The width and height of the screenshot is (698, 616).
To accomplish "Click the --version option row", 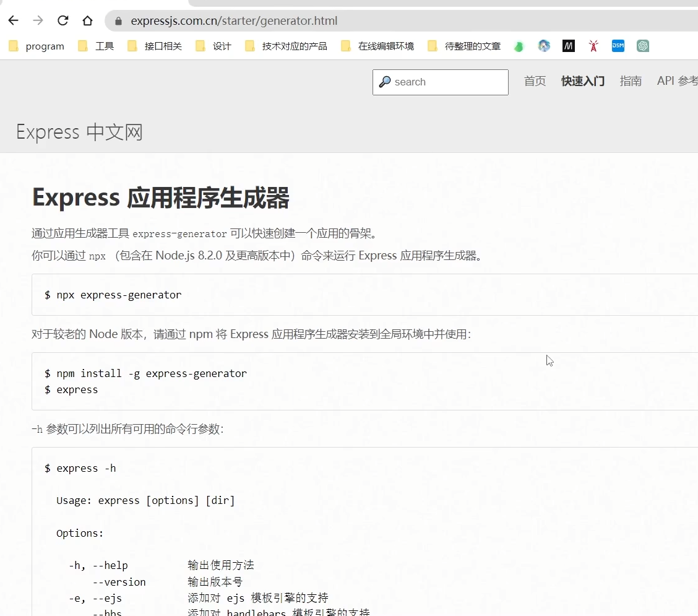I will (167, 582).
